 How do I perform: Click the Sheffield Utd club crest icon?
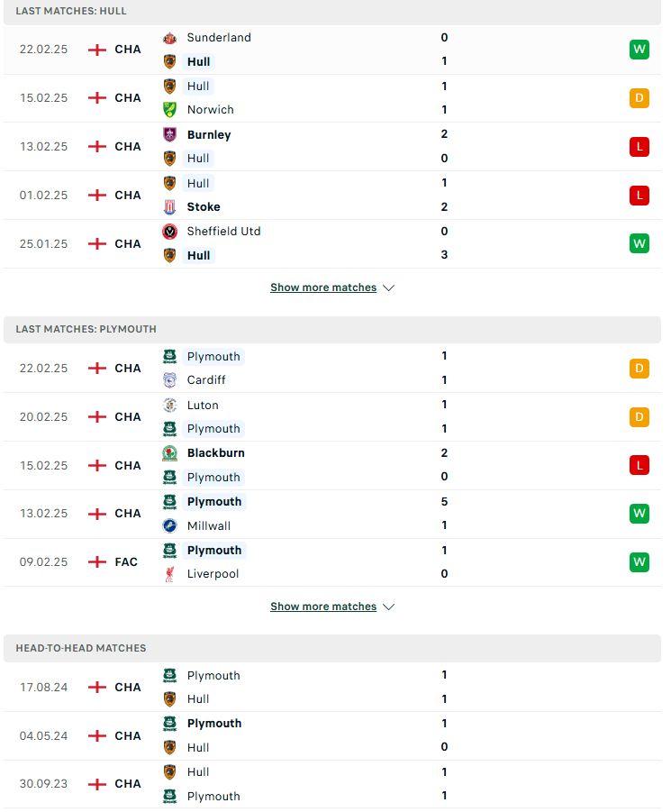click(169, 232)
